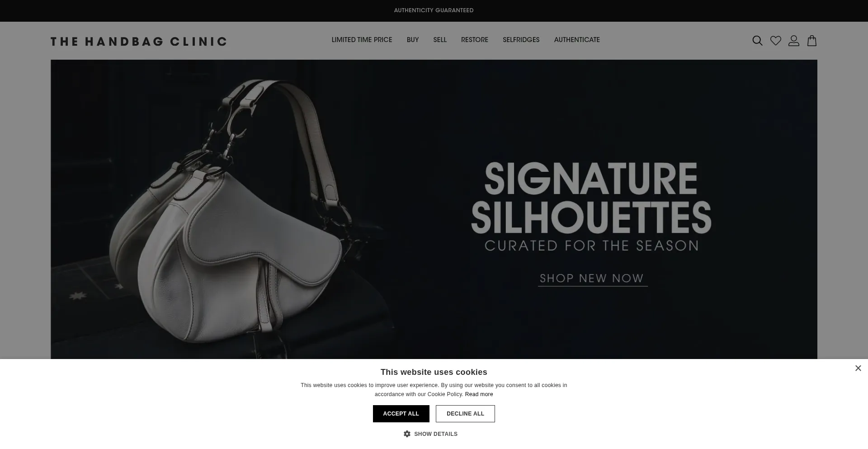The width and height of the screenshot is (868, 449).
Task: Open the Buy menu
Action: (413, 40)
